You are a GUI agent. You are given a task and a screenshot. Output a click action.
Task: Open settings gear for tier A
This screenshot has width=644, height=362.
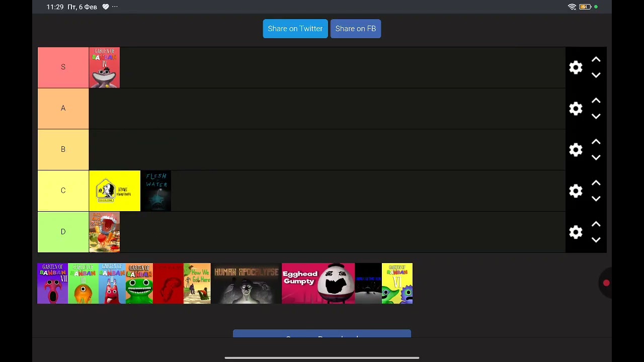[576, 109]
